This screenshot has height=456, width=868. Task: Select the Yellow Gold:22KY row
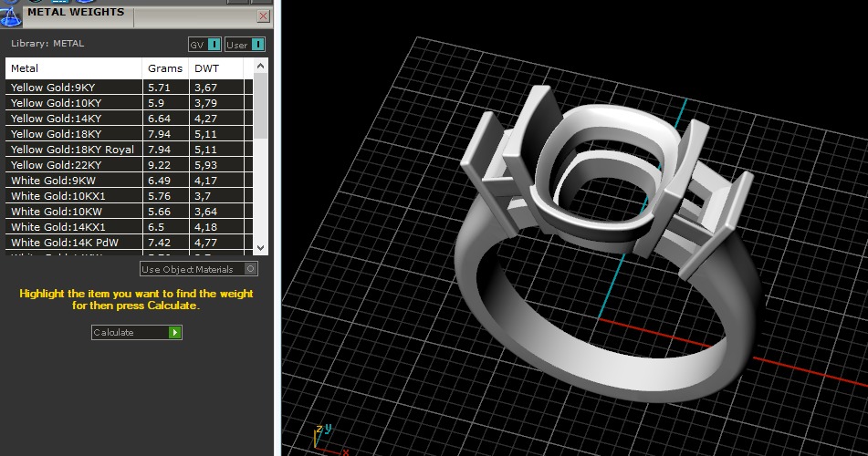[x=129, y=164]
